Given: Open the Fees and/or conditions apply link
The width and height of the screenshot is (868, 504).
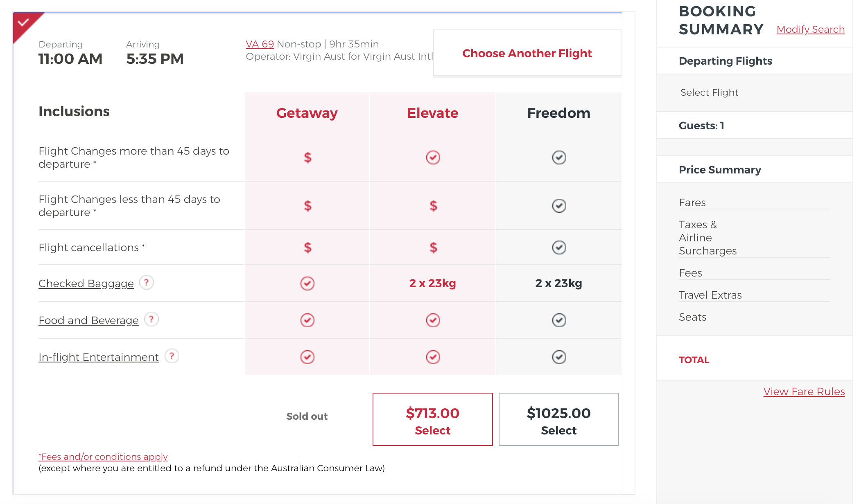Looking at the screenshot, I should point(103,457).
